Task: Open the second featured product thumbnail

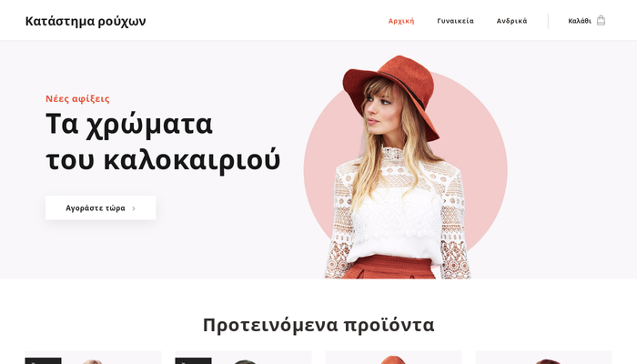Action: click(x=243, y=358)
